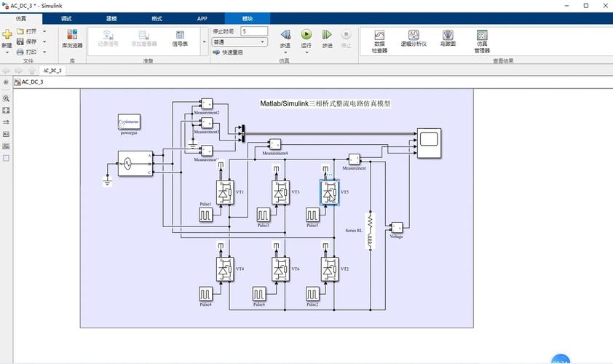
Task: Open the 逻辑分析仪 Logic Analyzer
Action: pos(414,39)
